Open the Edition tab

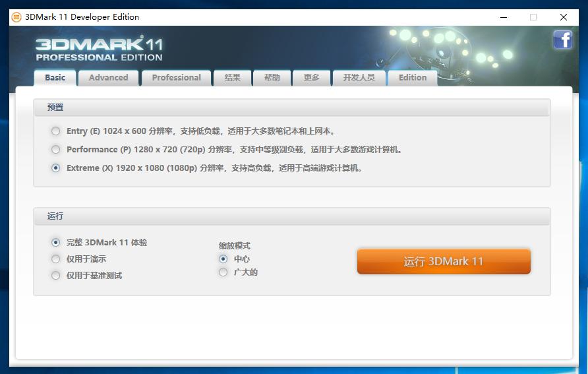pos(413,78)
